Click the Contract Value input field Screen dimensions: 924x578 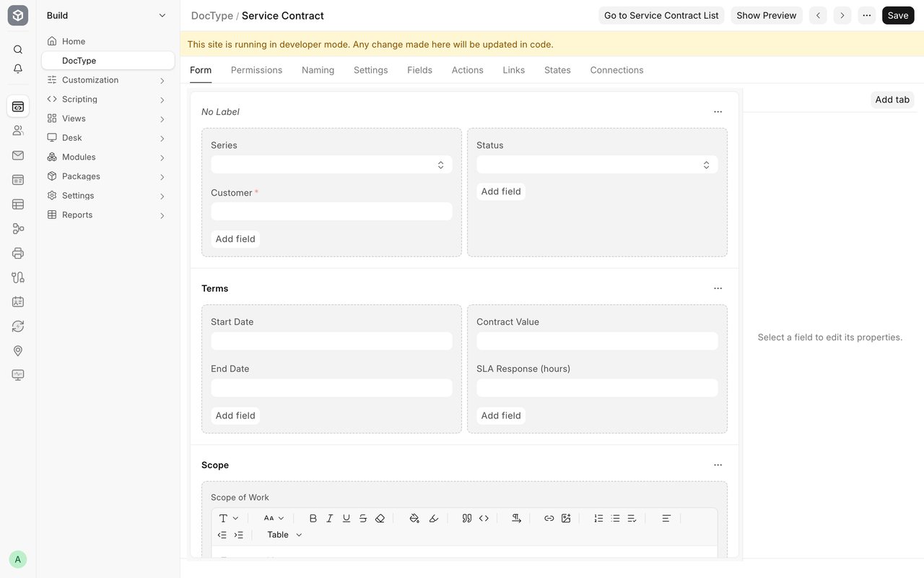point(597,341)
